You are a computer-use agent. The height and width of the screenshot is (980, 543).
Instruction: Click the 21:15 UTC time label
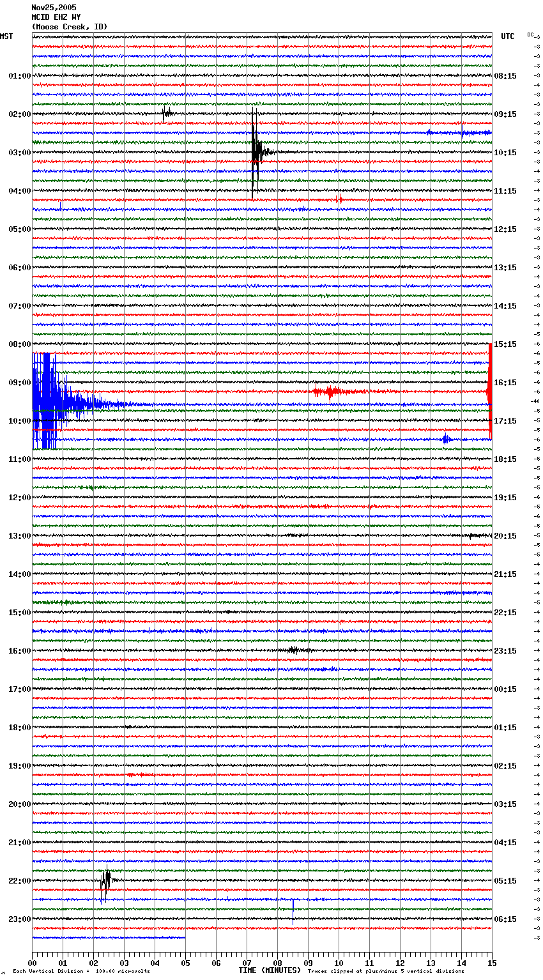point(505,574)
